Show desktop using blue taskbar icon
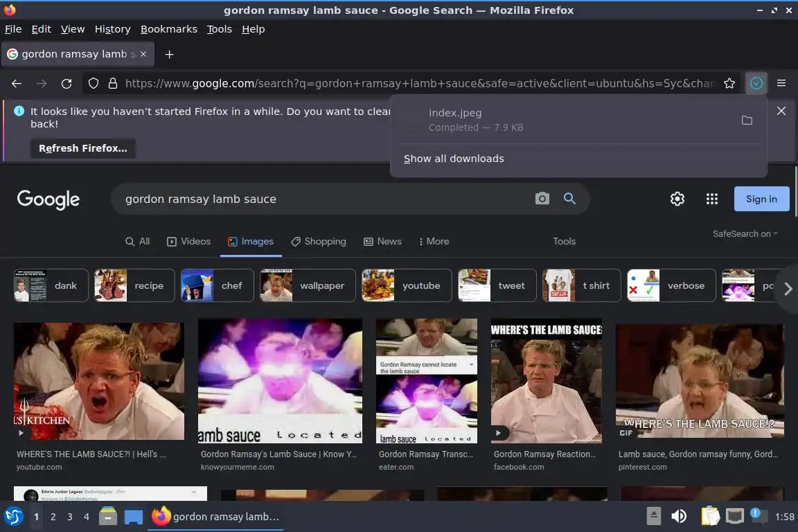This screenshot has width=798, height=532. point(133,516)
